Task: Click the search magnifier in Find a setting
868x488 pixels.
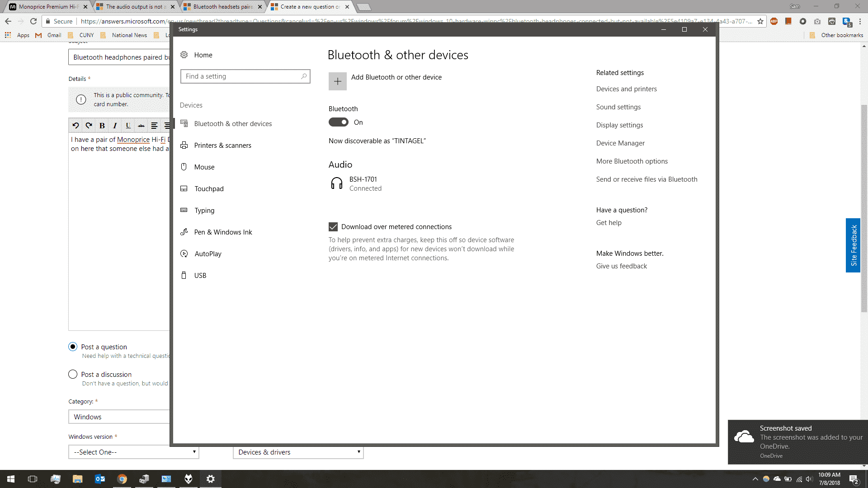Action: tap(304, 76)
